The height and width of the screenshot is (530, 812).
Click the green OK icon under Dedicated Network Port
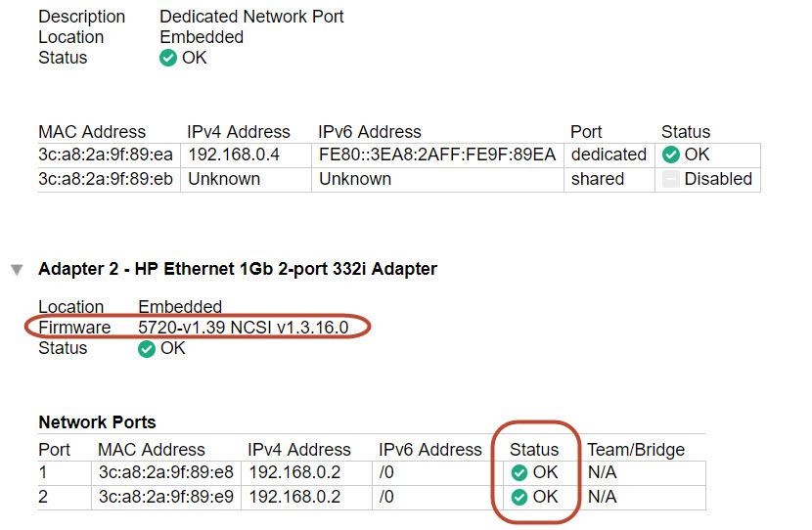(168, 58)
